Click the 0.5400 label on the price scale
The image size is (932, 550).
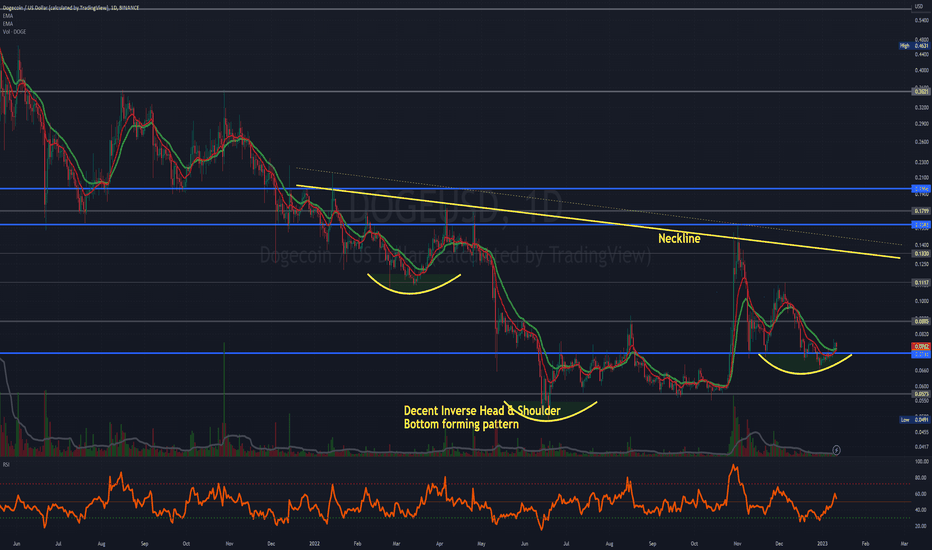[922, 20]
